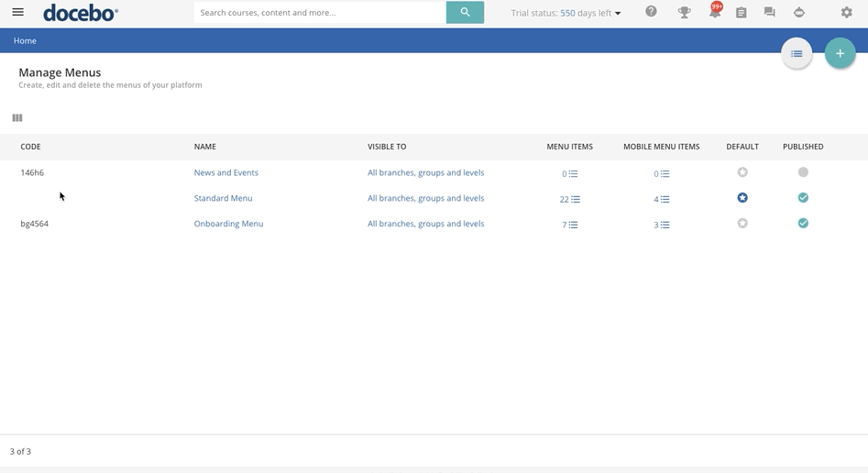The height and width of the screenshot is (473, 868).
Task: Open the column selector icon
Action: 17,117
